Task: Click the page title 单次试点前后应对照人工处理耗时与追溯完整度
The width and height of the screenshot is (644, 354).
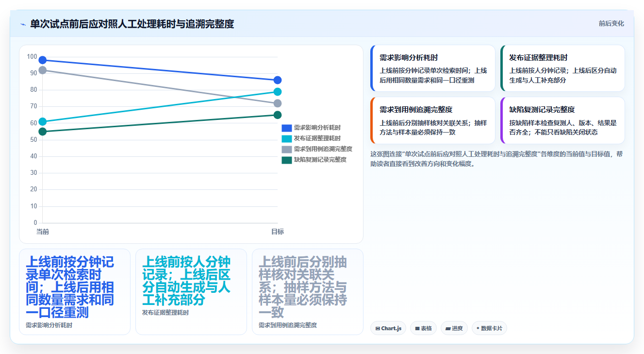Action: 132,24
